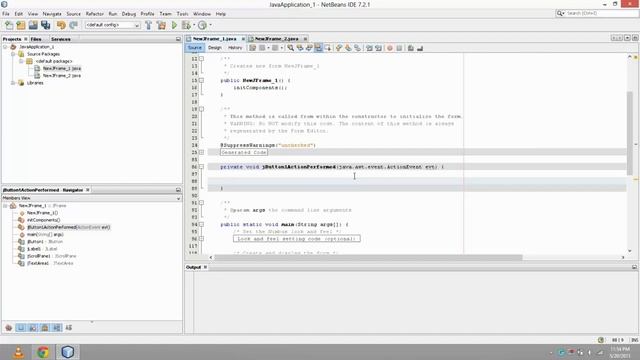The image size is (640, 360).
Task: Close the Output panel tab
Action: [205, 267]
